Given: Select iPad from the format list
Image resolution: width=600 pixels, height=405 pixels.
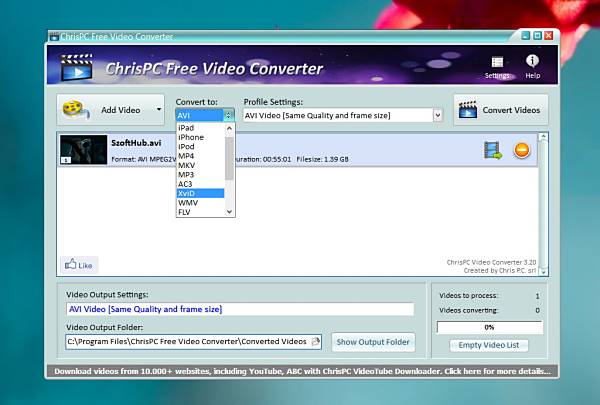Looking at the screenshot, I should (x=200, y=128).
